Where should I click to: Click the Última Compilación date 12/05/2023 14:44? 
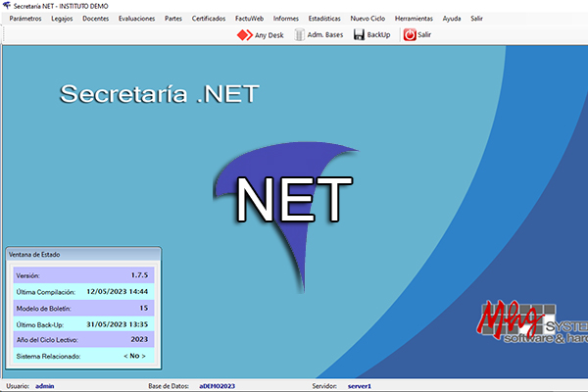point(117,291)
